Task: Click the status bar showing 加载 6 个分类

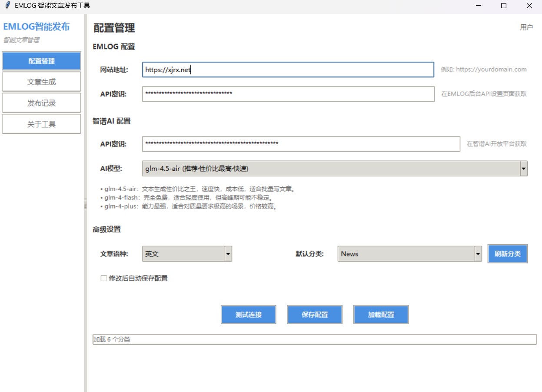Action: pyautogui.click(x=314, y=339)
